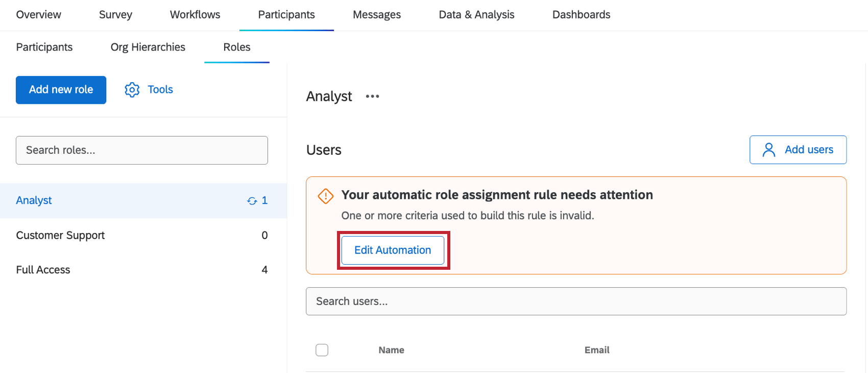Image resolution: width=868 pixels, height=373 pixels.
Task: Click the Name column header
Action: point(391,350)
